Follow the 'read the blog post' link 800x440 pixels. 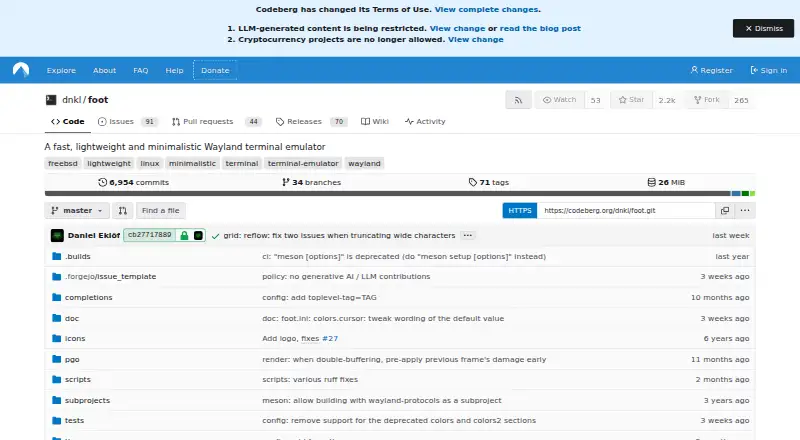540,29
